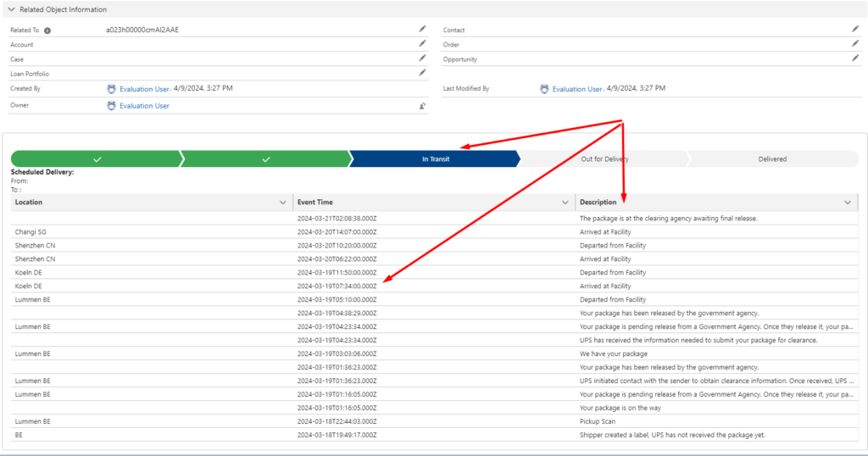
Task: Expand the Description column header menu
Action: pos(848,203)
